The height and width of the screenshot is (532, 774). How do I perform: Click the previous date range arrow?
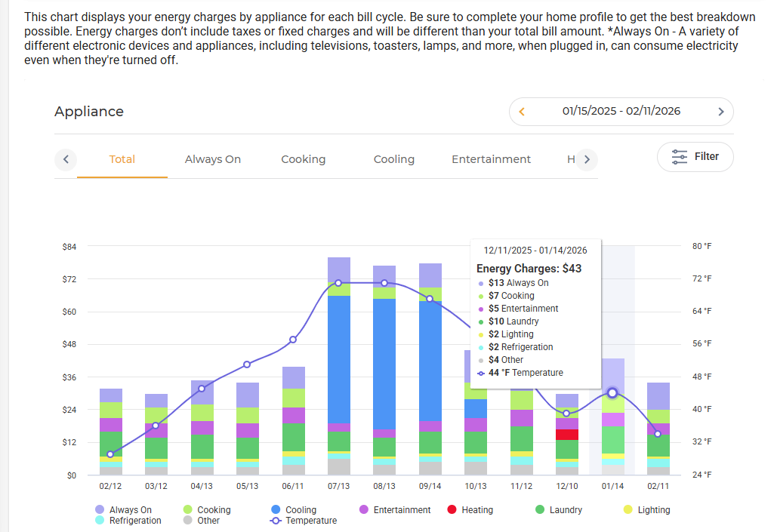coord(522,112)
